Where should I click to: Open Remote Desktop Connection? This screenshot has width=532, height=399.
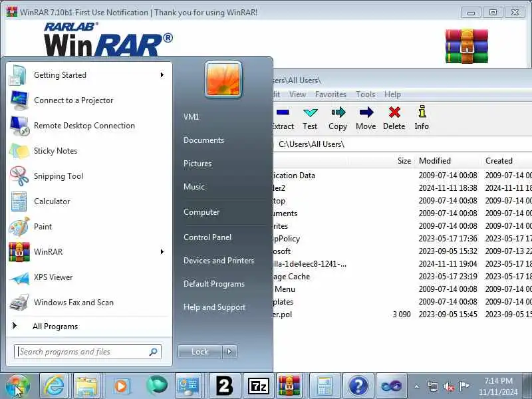coord(88,126)
